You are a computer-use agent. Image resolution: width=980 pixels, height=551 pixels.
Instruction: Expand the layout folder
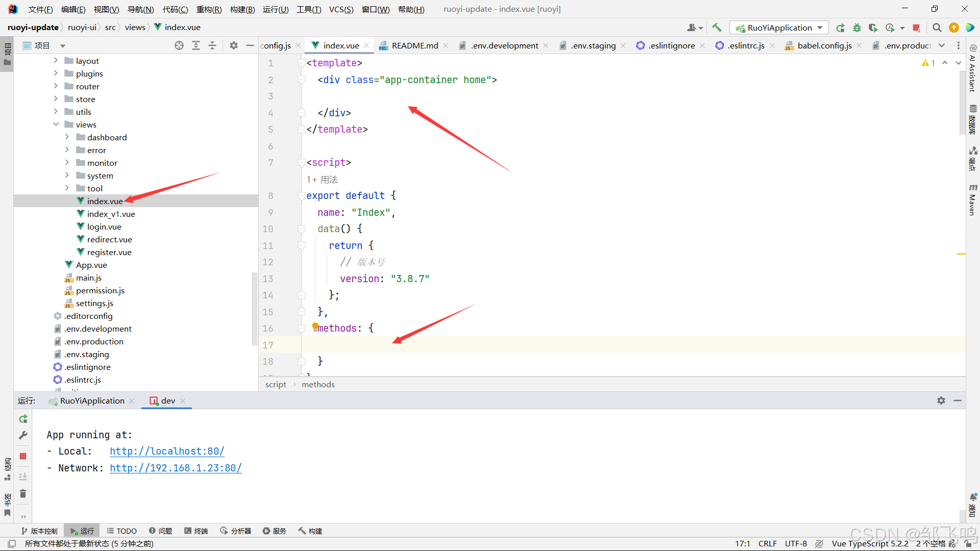click(x=56, y=60)
